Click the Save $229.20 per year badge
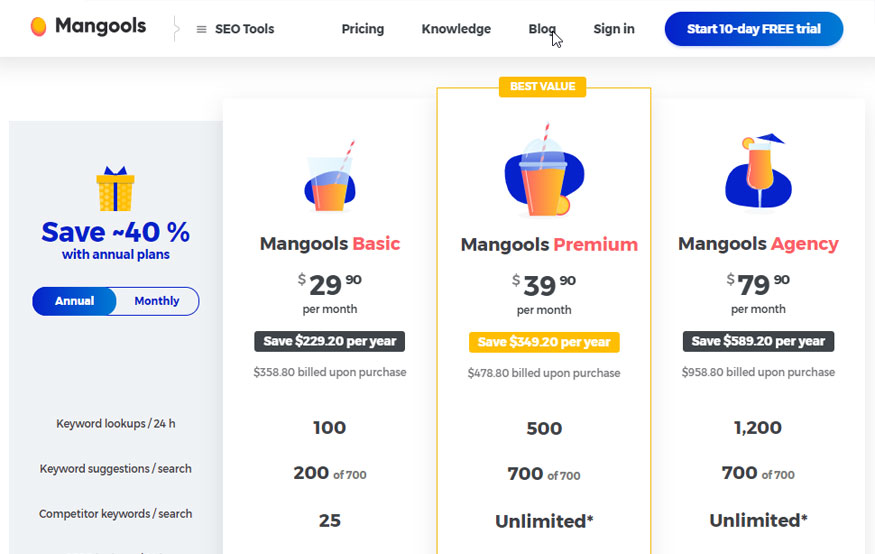875x554 pixels. [x=330, y=341]
